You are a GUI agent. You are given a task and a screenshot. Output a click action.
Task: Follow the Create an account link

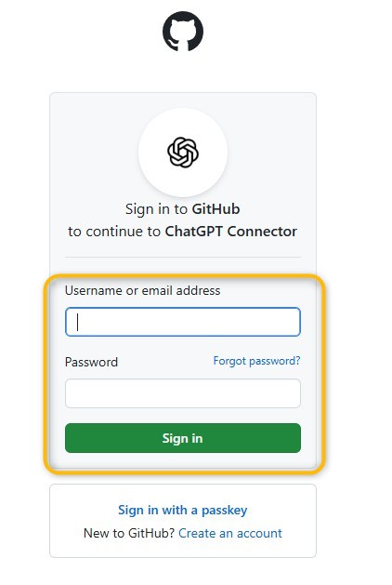click(x=230, y=533)
